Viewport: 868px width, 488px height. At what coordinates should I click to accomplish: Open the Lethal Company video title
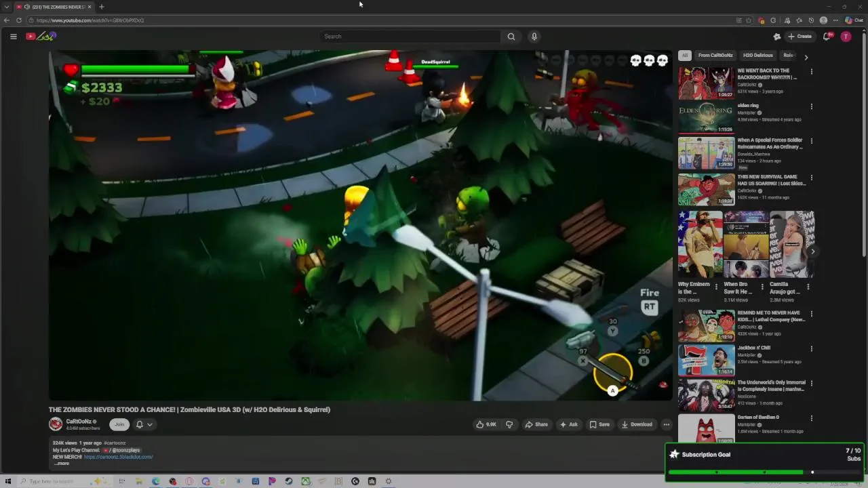(771, 317)
